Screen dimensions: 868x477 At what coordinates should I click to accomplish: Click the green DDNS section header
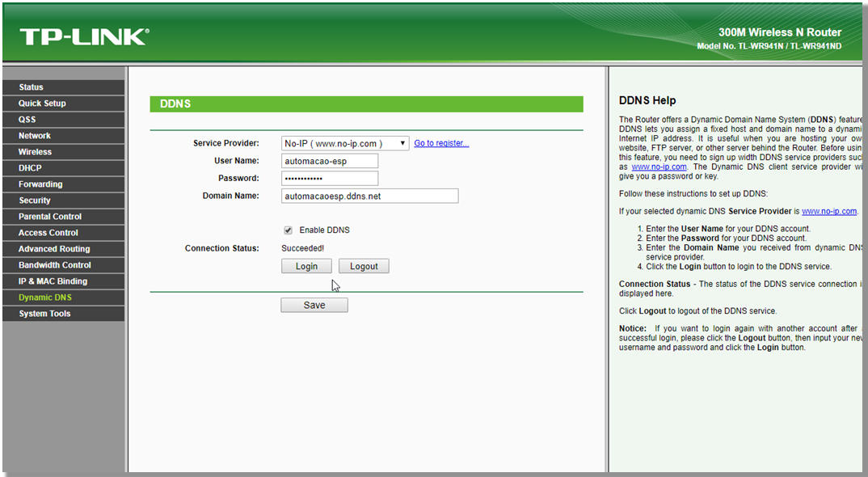(x=366, y=104)
